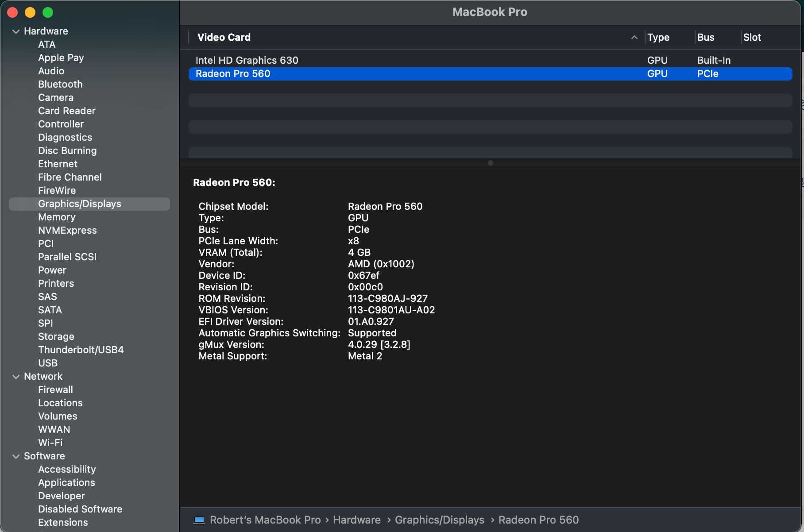Image resolution: width=804 pixels, height=532 pixels.
Task: Sort by the Video Card column header
Action: tap(224, 38)
